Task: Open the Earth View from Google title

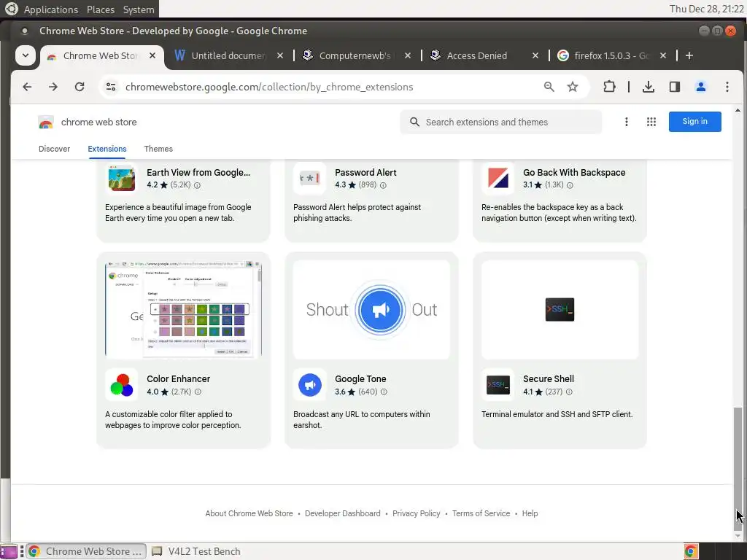Action: [198, 172]
